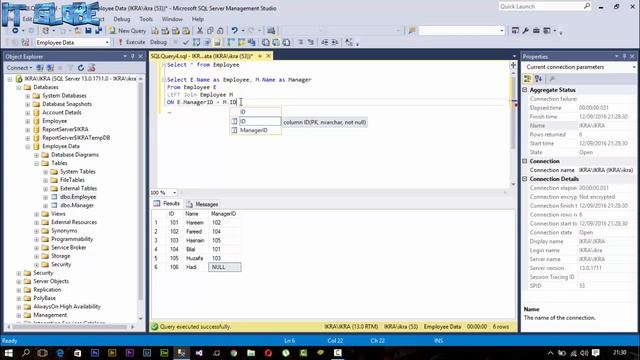Click the Decrease Indent icon
The height and width of the screenshot is (360, 640).
click(x=324, y=42)
